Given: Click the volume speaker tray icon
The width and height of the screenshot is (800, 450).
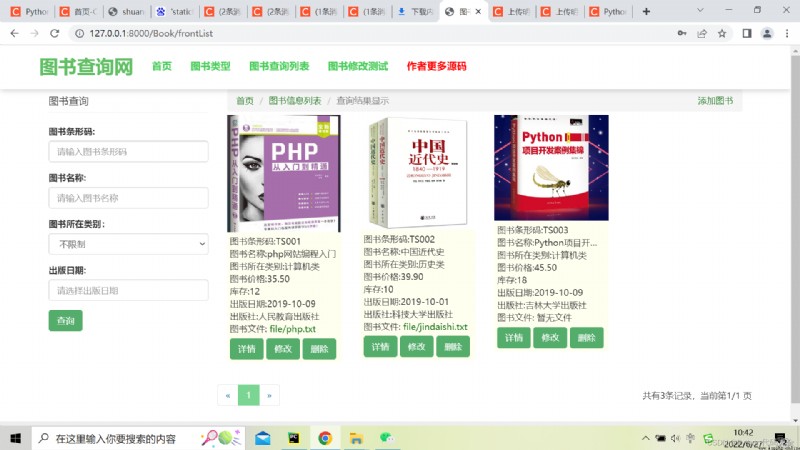Looking at the screenshot, I should tap(676, 438).
